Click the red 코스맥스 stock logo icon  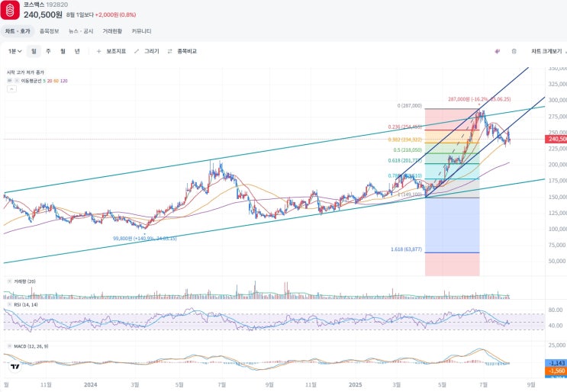(x=10, y=10)
